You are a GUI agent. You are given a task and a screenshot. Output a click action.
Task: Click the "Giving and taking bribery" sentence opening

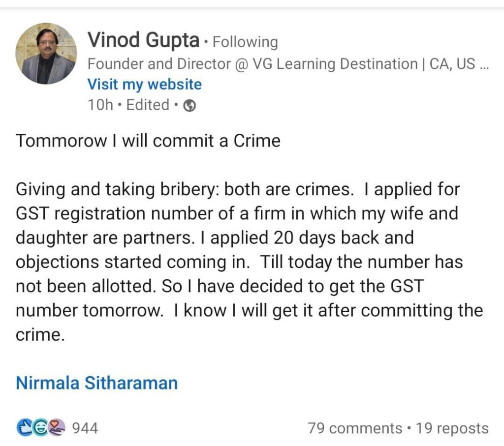[117, 190]
